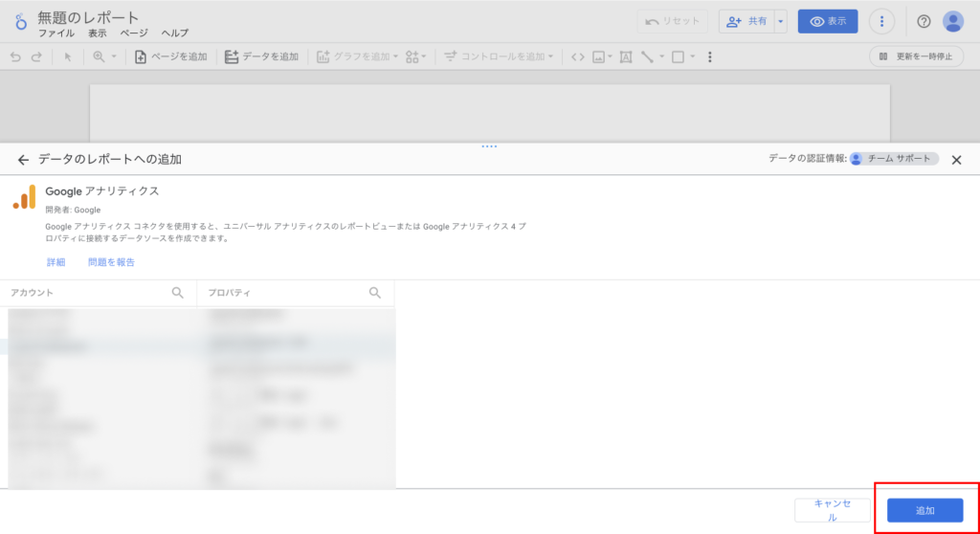
Task: Select the pointer selection tool
Action: coord(68,56)
